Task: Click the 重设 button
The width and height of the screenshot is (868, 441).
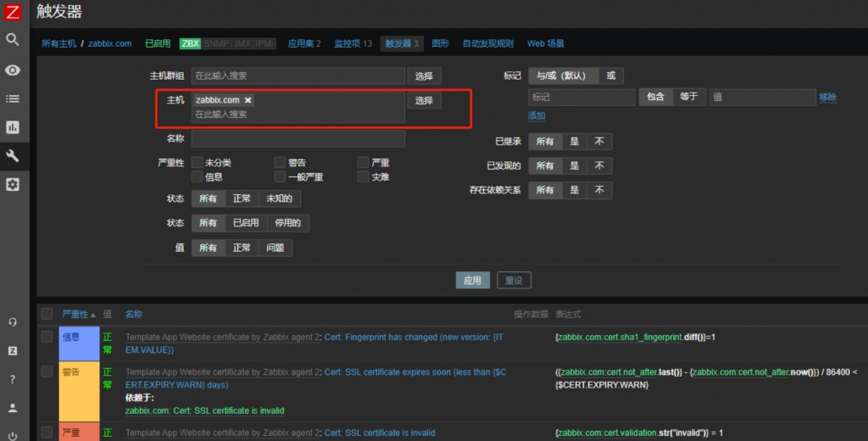Action: [x=514, y=281]
